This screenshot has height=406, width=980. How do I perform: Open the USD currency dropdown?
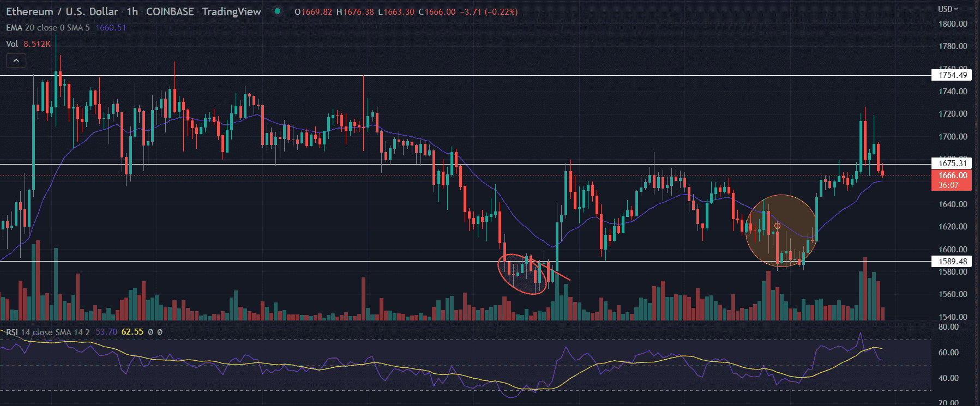click(948, 9)
